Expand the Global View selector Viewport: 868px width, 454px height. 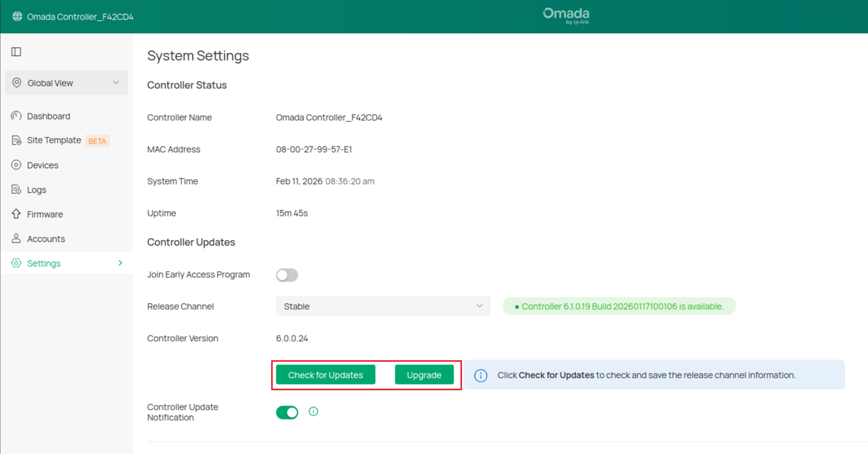click(67, 83)
